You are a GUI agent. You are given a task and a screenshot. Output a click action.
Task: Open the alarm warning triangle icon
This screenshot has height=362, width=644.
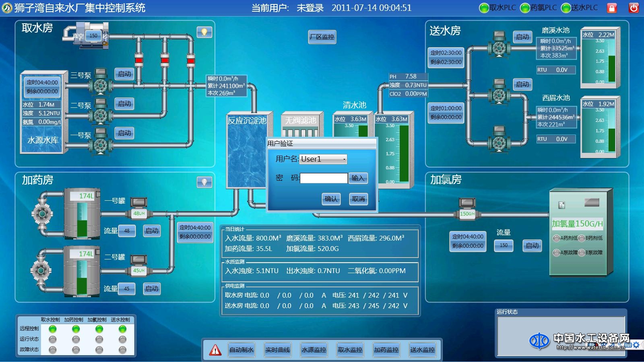[x=215, y=350]
